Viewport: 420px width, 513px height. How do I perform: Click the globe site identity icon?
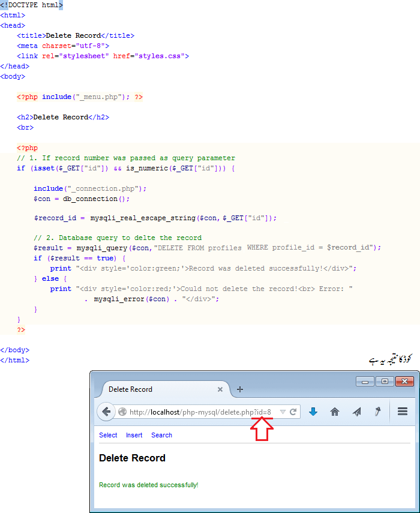point(122,412)
